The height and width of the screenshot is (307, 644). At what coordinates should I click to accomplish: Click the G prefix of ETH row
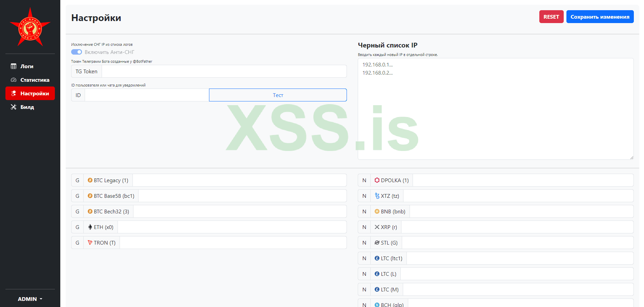click(x=78, y=227)
